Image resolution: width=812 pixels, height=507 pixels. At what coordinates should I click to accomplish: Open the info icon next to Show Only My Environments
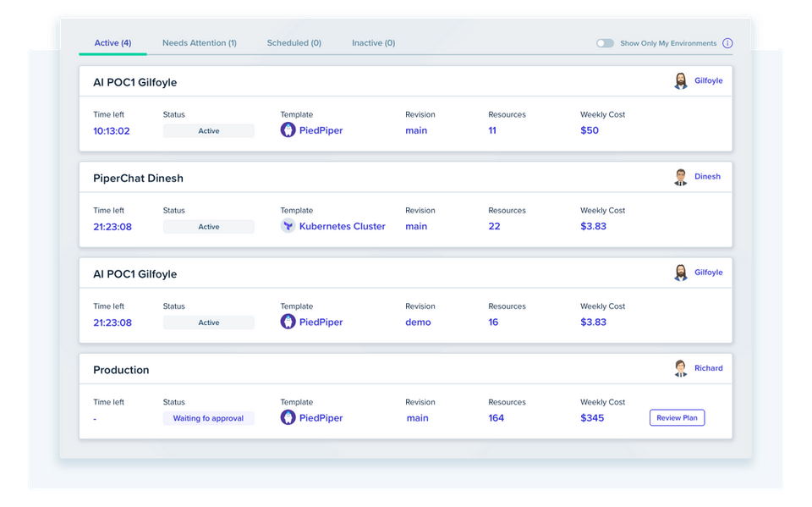727,42
